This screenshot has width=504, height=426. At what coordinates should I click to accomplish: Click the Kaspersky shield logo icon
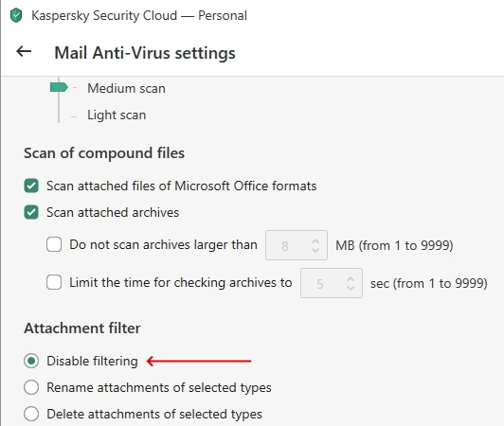pos(16,15)
